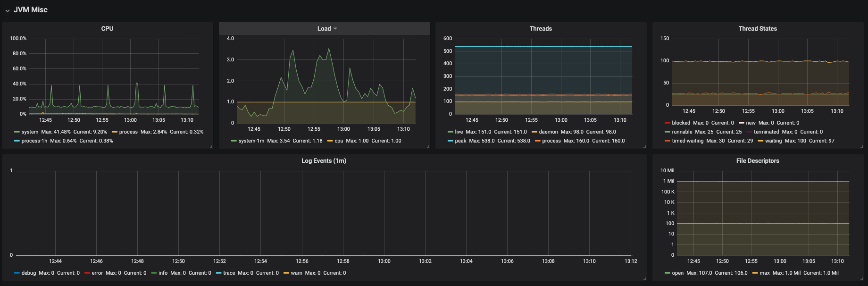The image size is (868, 286).
Task: Toggle the error series in Log Events
Action: pos(97,273)
